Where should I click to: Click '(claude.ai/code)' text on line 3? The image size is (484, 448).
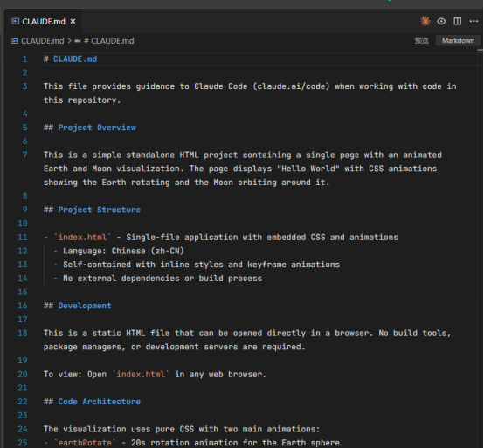291,86
